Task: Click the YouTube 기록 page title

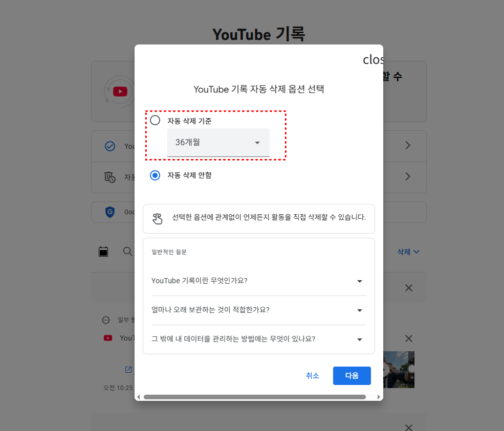Action: tap(259, 34)
